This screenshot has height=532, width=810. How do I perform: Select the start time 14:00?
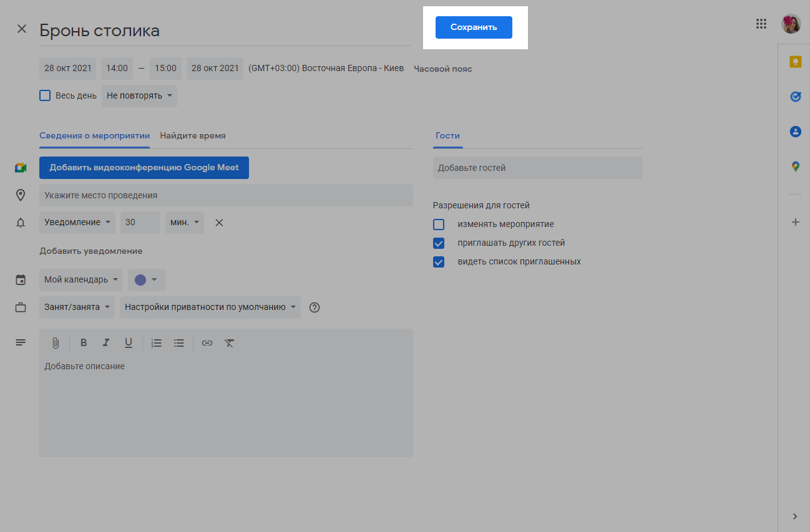(x=117, y=69)
